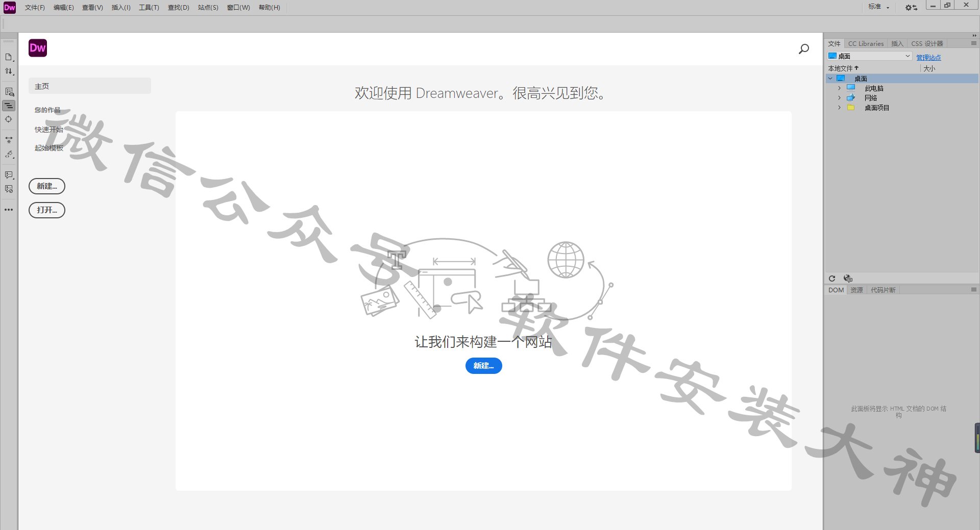The width and height of the screenshot is (980, 530).
Task: Sort by 本地文件 column header
Action: click(x=843, y=68)
